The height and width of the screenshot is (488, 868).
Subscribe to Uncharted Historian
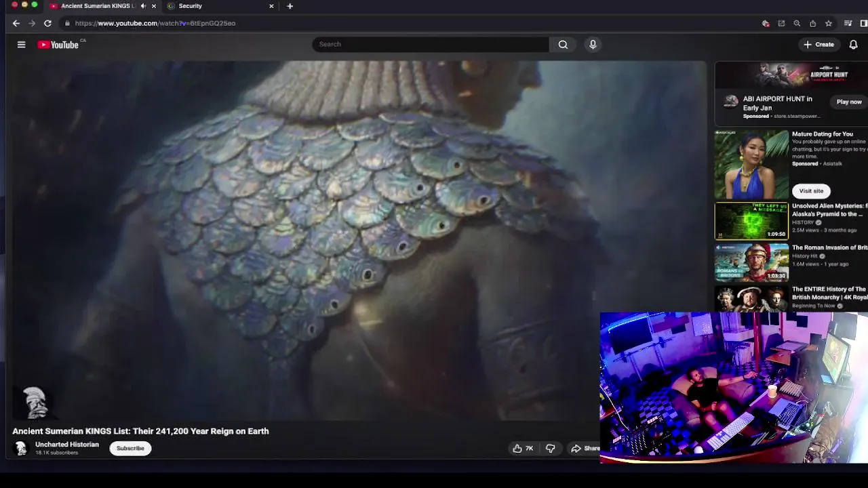[x=130, y=448]
